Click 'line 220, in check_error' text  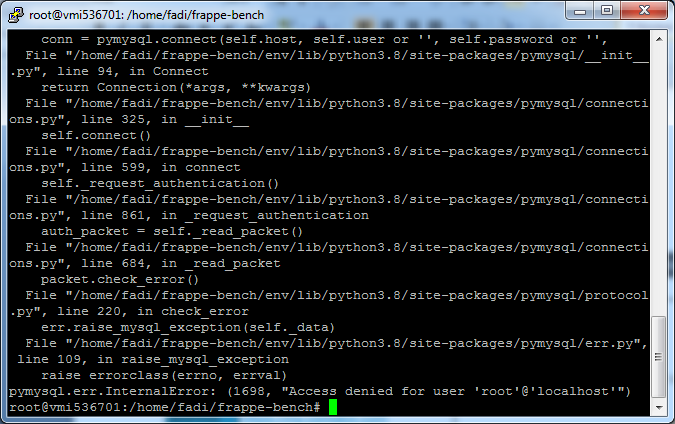153,311
